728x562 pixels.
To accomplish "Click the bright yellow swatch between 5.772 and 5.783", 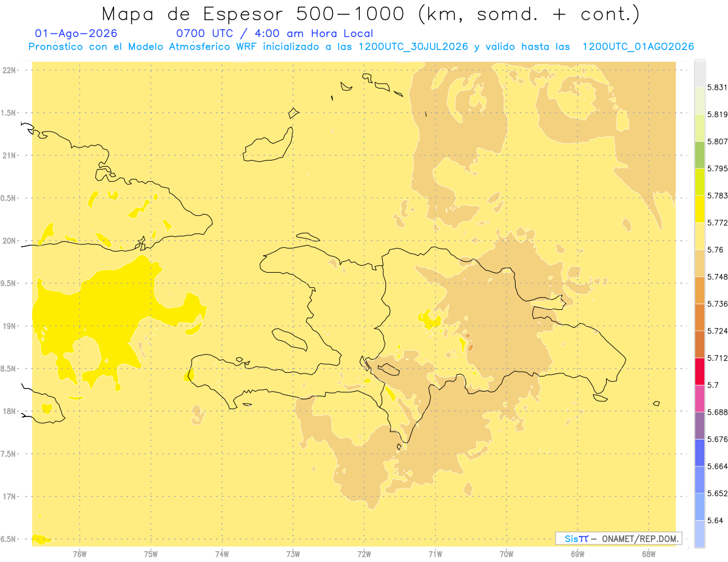I will (699, 209).
